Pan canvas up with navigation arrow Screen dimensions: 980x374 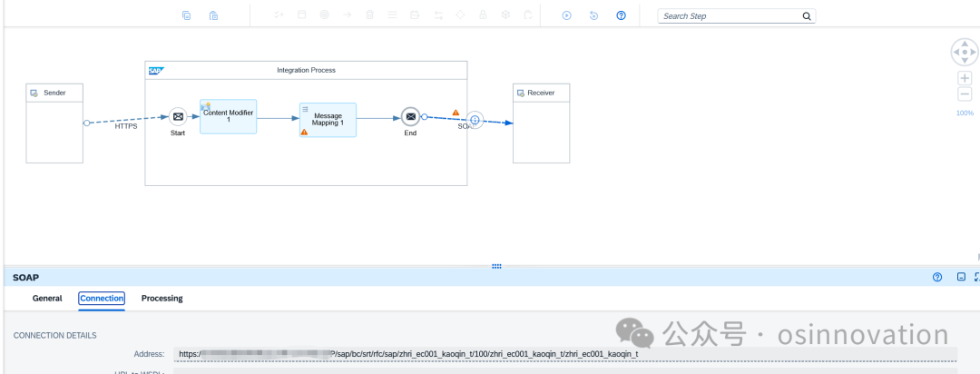(x=965, y=44)
